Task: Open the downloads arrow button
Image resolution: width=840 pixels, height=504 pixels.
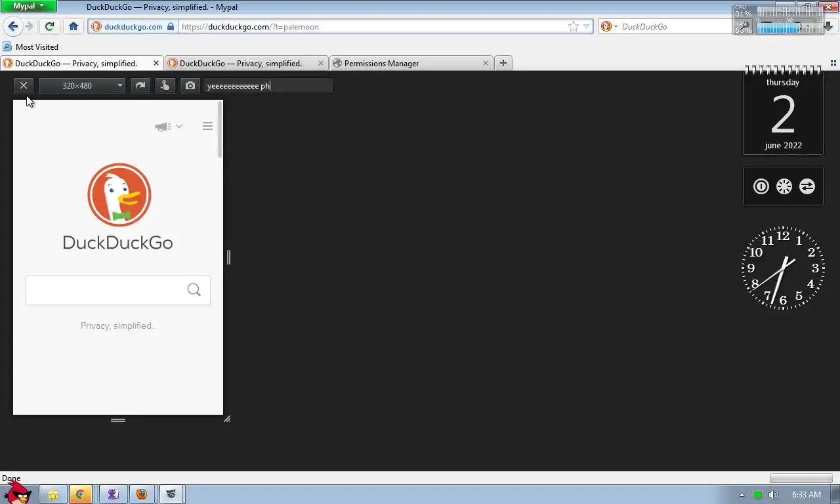Action: coord(828,27)
